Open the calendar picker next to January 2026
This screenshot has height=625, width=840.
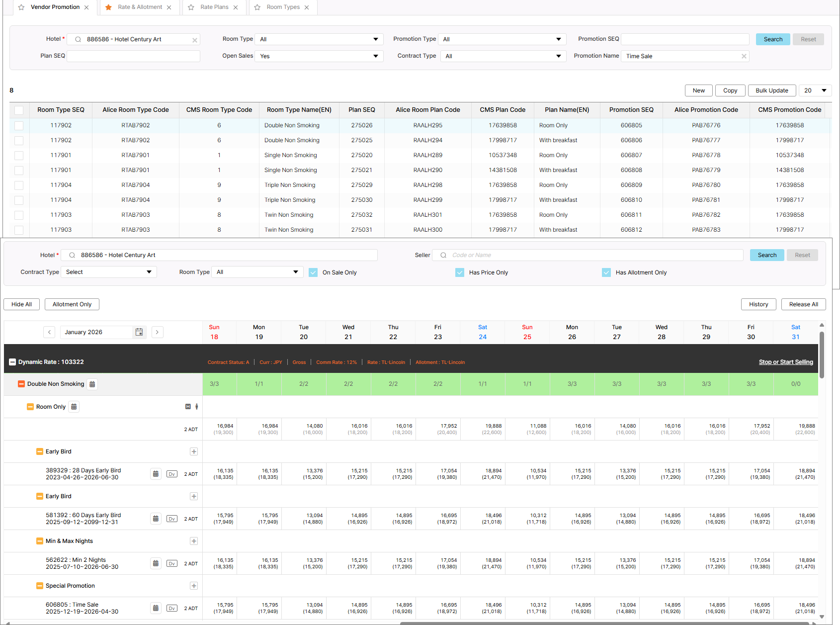[x=139, y=332]
